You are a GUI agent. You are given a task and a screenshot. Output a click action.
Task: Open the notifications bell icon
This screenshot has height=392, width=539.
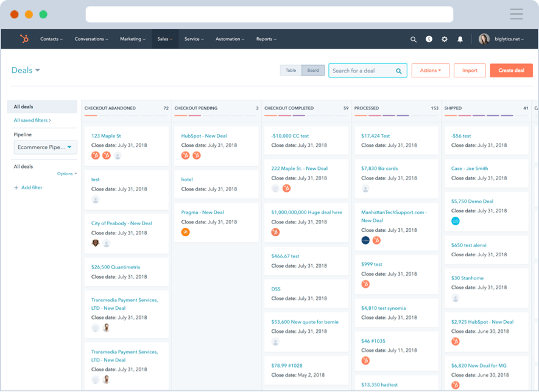[x=460, y=39]
